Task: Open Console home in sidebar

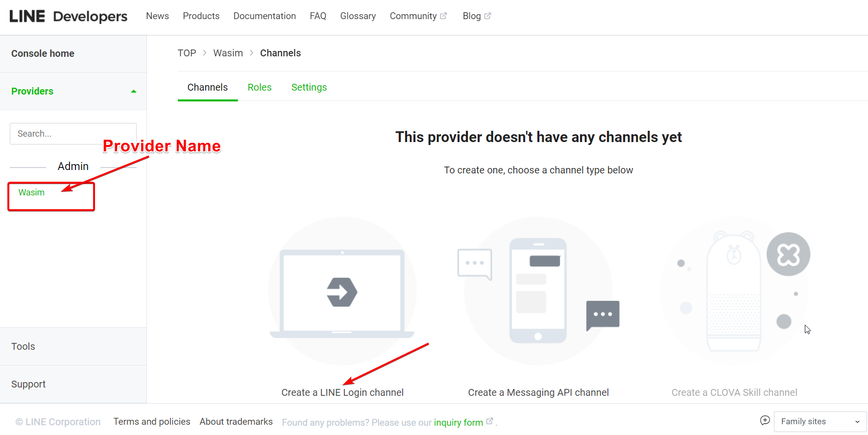Action: tap(73, 53)
